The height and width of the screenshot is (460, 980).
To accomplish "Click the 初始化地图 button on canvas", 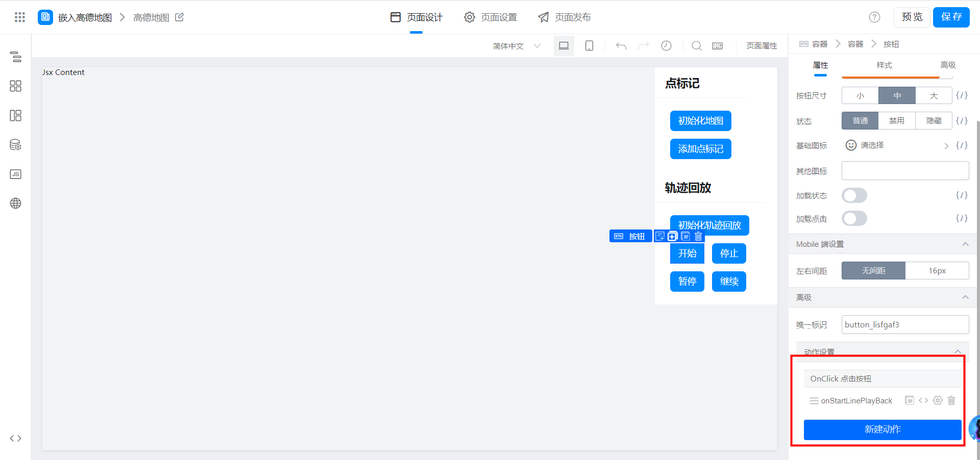I will [x=700, y=121].
